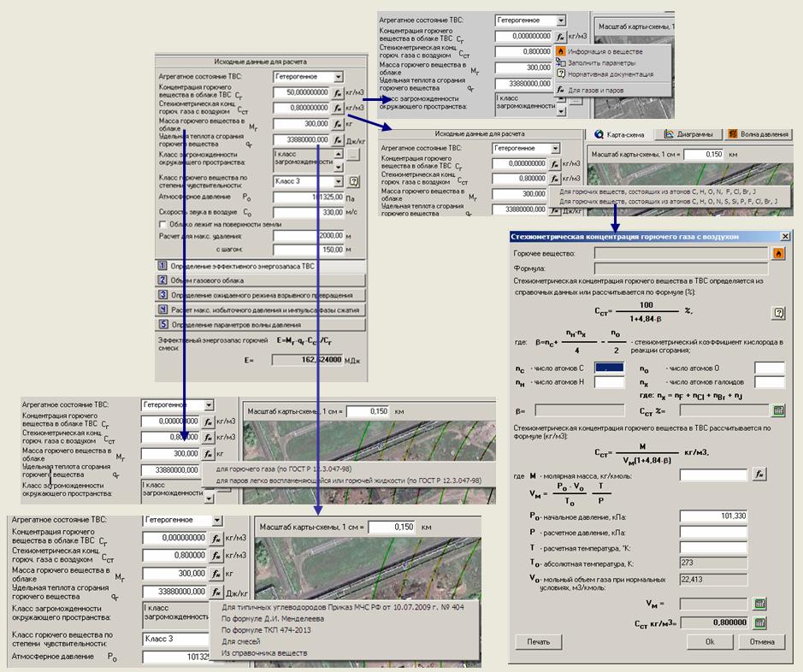Click the Отмена button in dialog
The height and width of the screenshot is (672, 803).
click(761, 641)
